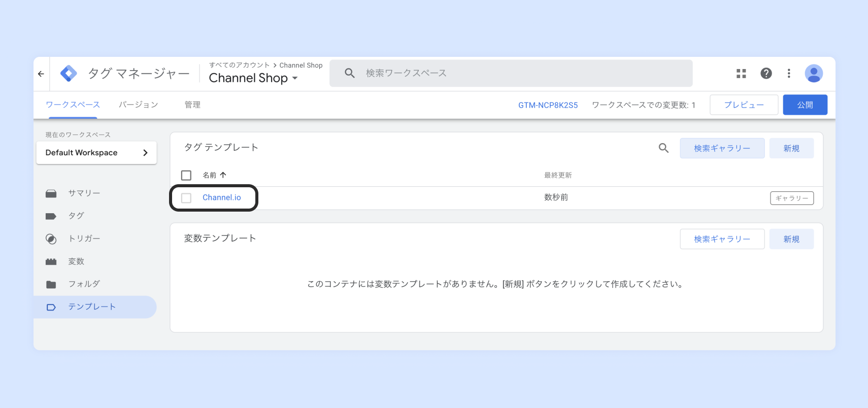Image resolution: width=868 pixels, height=408 pixels.
Task: Open the three-dot more options menu
Action: coord(789,74)
